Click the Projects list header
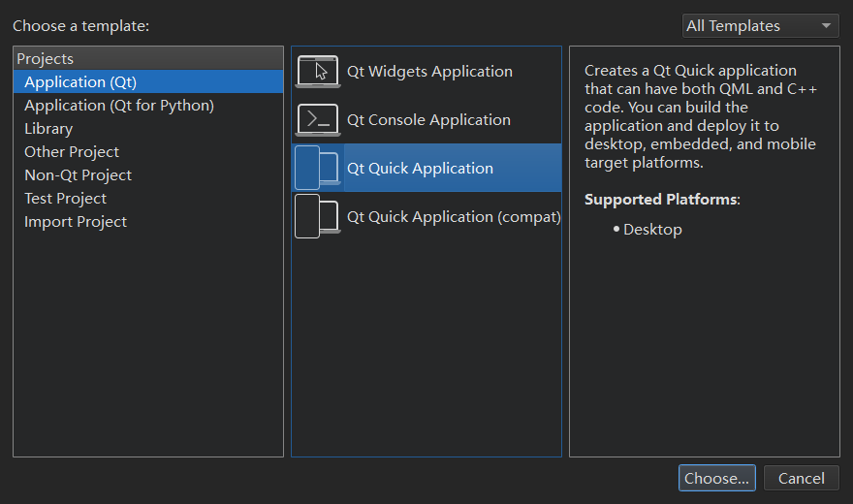Image resolution: width=853 pixels, height=504 pixels. 46,59
